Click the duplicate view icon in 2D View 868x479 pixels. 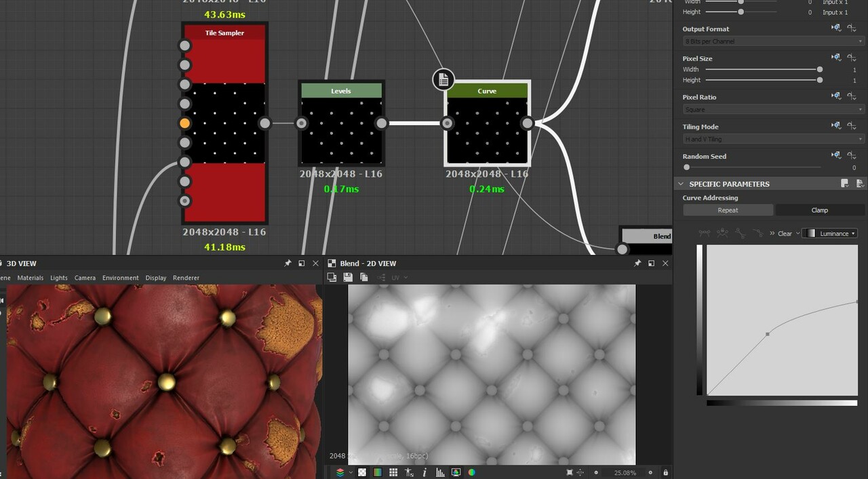point(332,277)
